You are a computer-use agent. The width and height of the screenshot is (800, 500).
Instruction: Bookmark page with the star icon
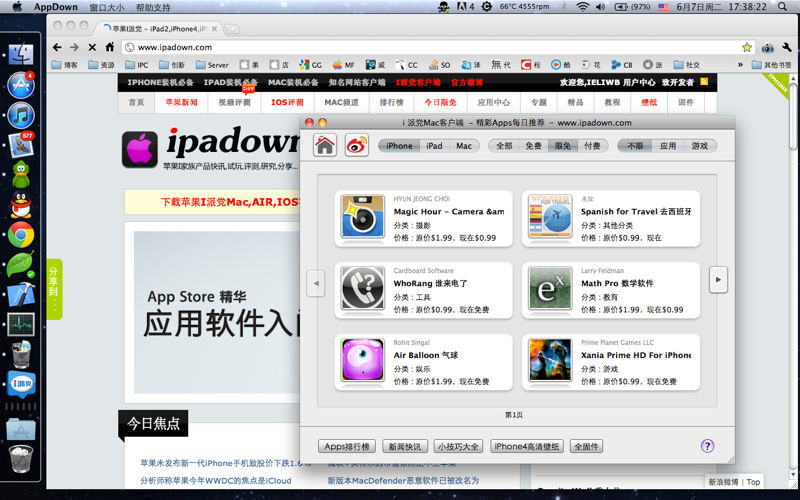click(746, 47)
